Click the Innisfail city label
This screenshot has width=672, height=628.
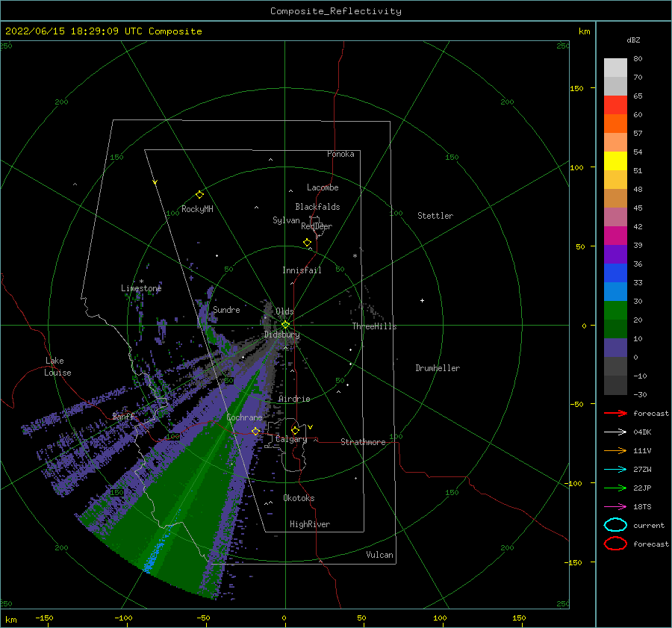point(302,270)
